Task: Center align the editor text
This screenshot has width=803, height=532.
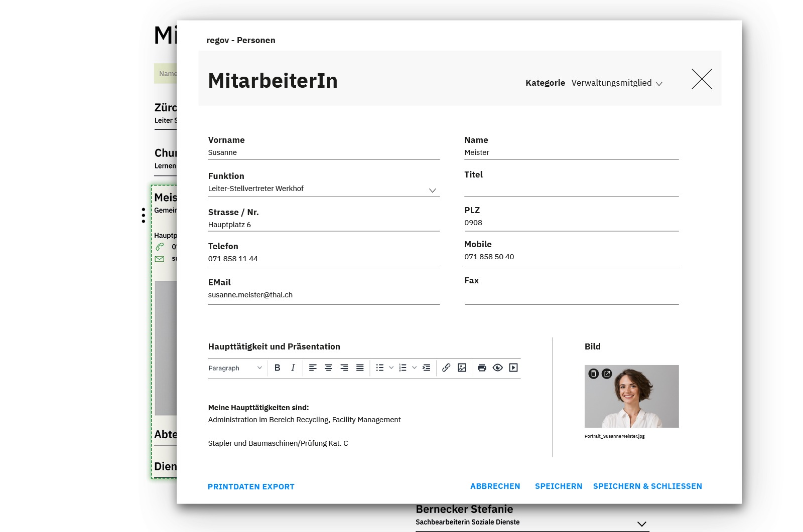Action: pyautogui.click(x=328, y=368)
